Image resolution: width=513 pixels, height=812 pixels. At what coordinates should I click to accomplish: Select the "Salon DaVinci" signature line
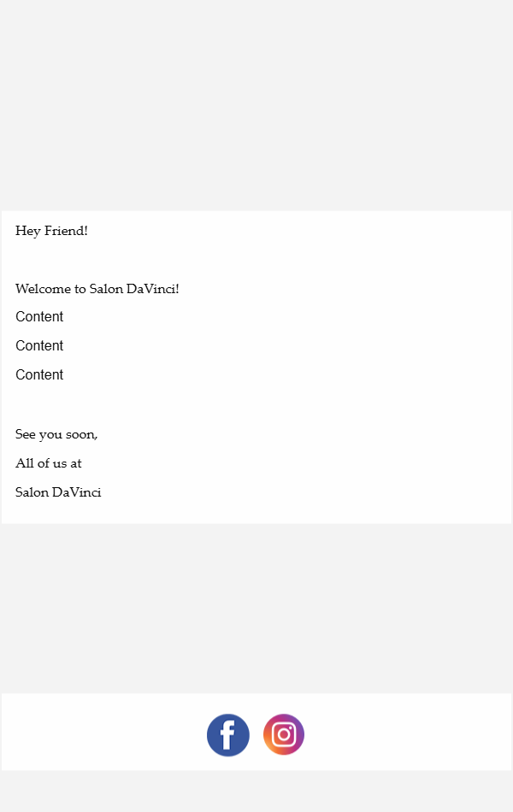point(58,492)
